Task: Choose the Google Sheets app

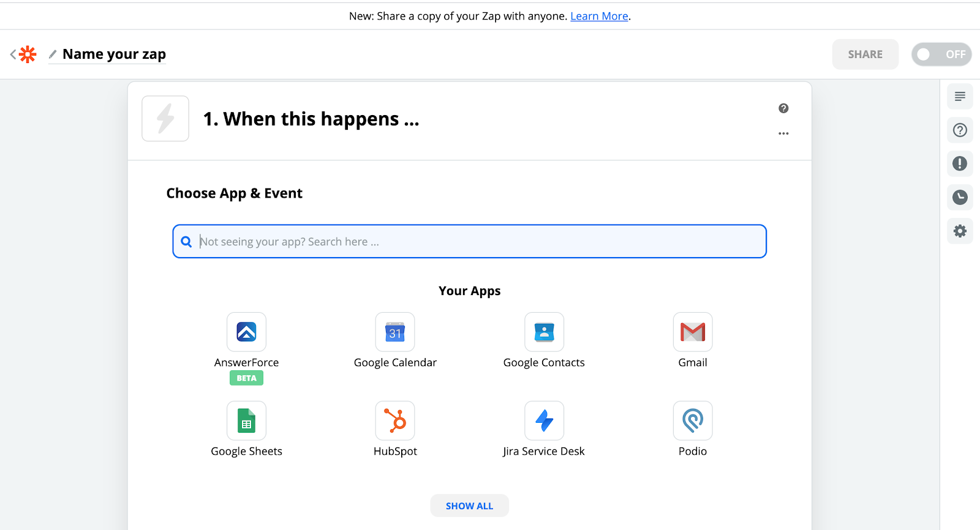Action: tap(246, 421)
